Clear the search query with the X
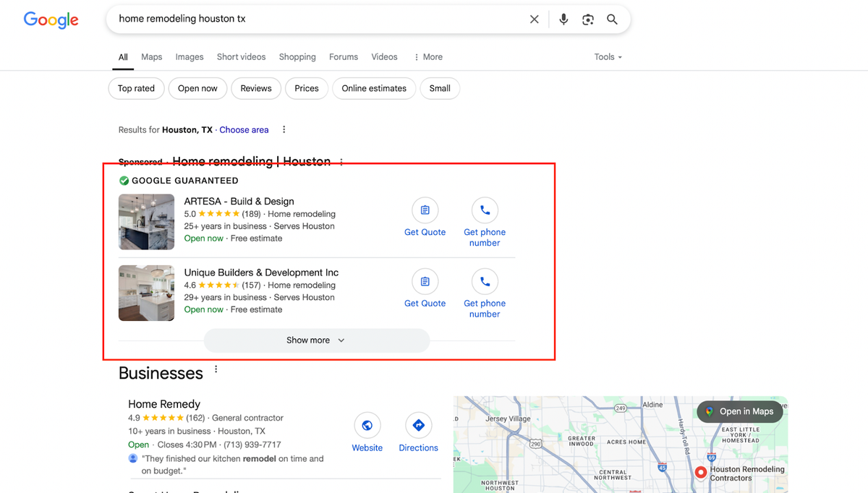The height and width of the screenshot is (493, 868). coord(534,19)
